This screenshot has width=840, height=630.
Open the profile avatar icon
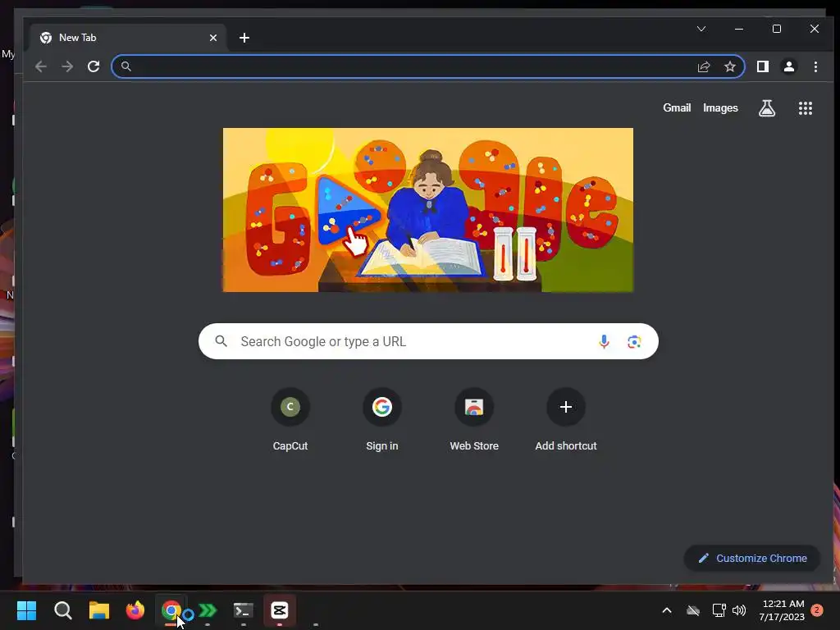click(x=789, y=66)
